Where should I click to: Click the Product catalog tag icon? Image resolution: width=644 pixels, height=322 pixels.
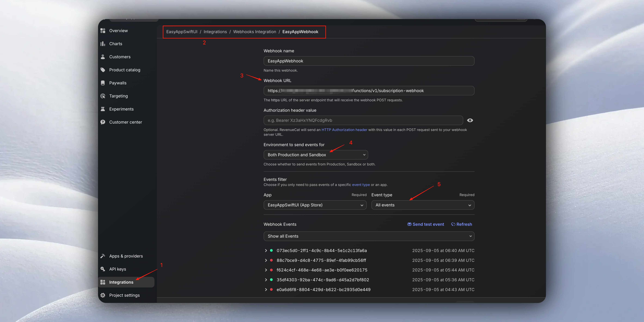pos(103,70)
